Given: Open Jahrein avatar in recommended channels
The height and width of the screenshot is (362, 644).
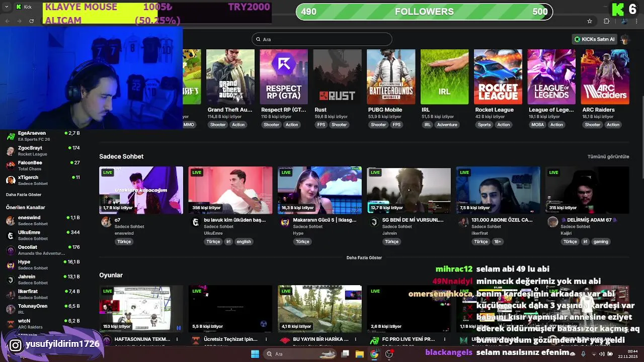Looking at the screenshot, I should coord(10,280).
